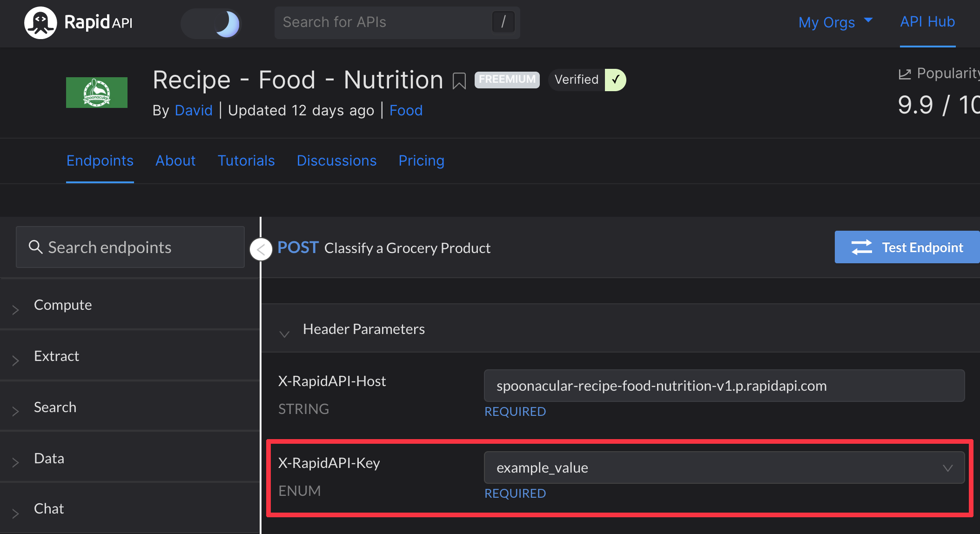Click the Test Endpoint button icon

(x=862, y=247)
